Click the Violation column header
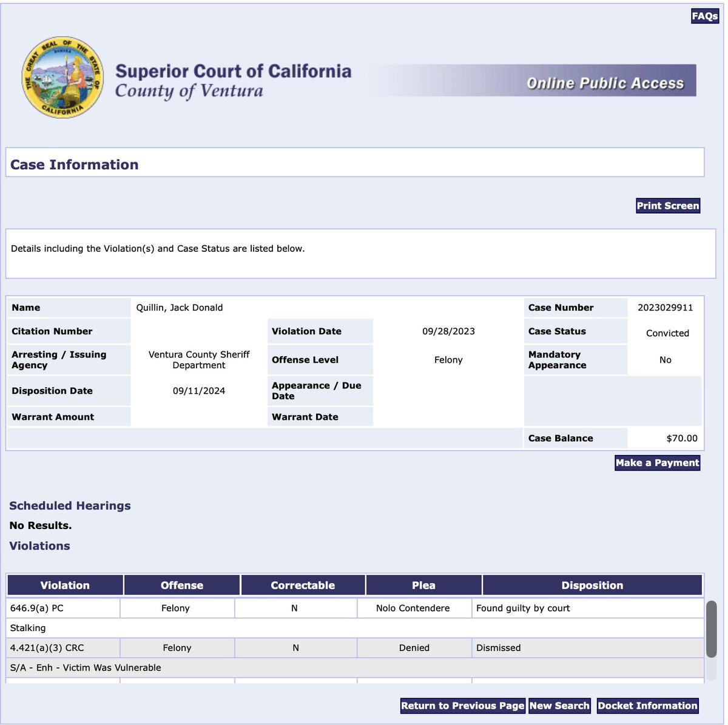Viewport: 728px width, 725px height. click(65, 585)
